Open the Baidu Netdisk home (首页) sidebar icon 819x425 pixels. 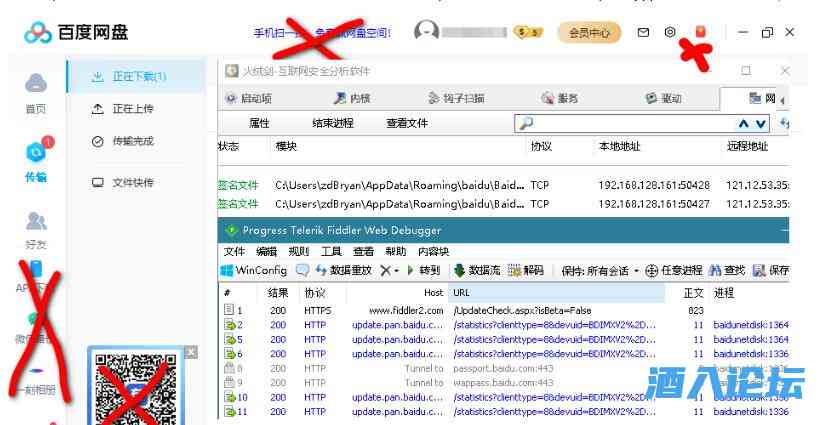point(36,93)
